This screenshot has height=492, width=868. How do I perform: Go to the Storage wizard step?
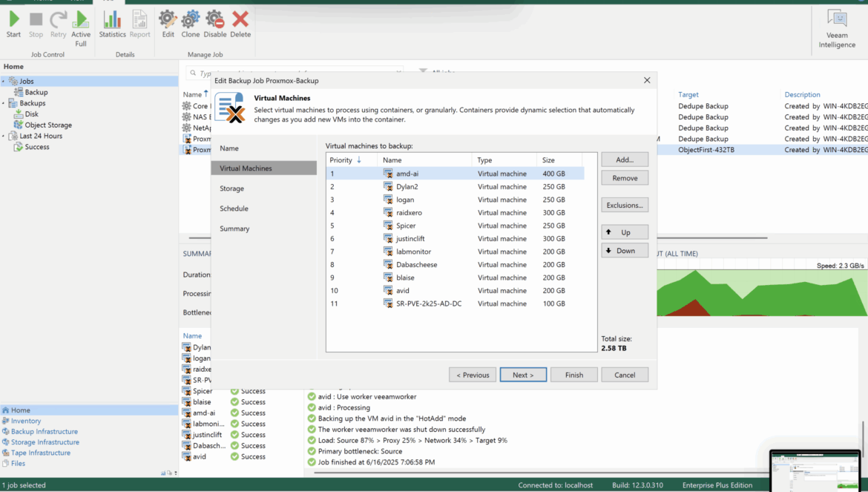coord(232,188)
